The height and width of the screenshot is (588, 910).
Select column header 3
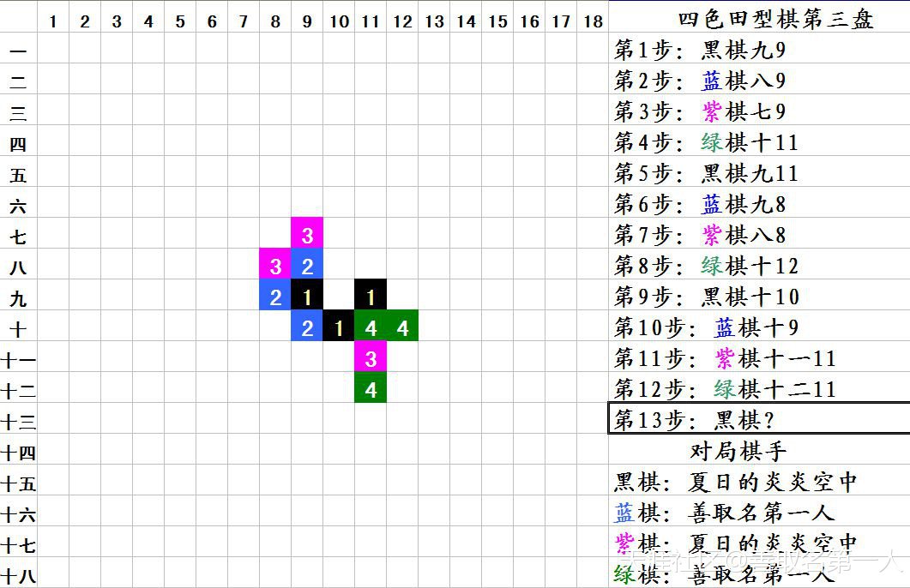pos(117,21)
